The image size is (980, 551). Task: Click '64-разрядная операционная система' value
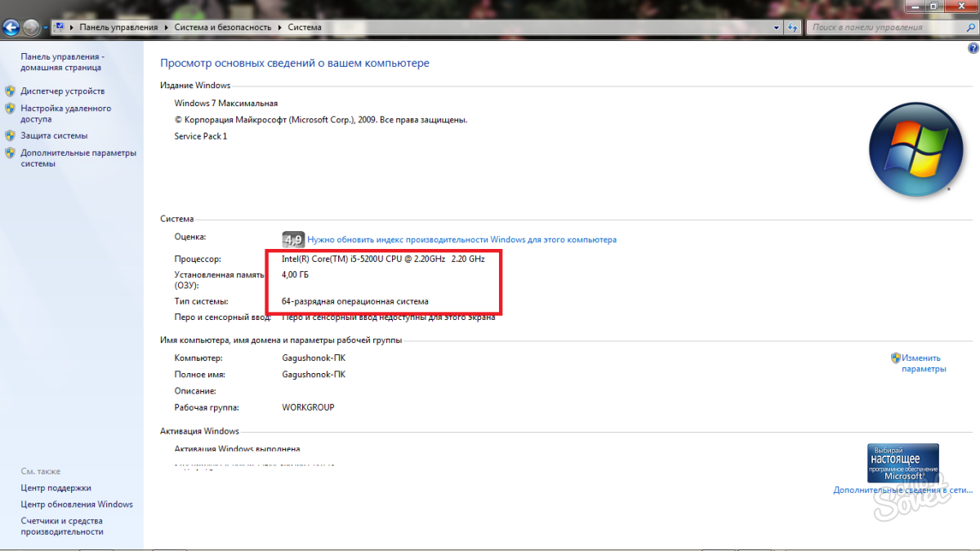[x=354, y=301]
